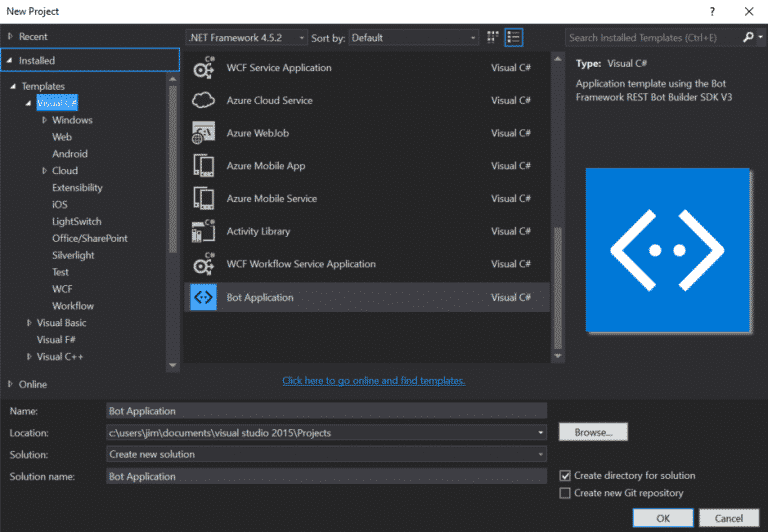
Task: Click the template list scroll up arrow
Action: [558, 59]
